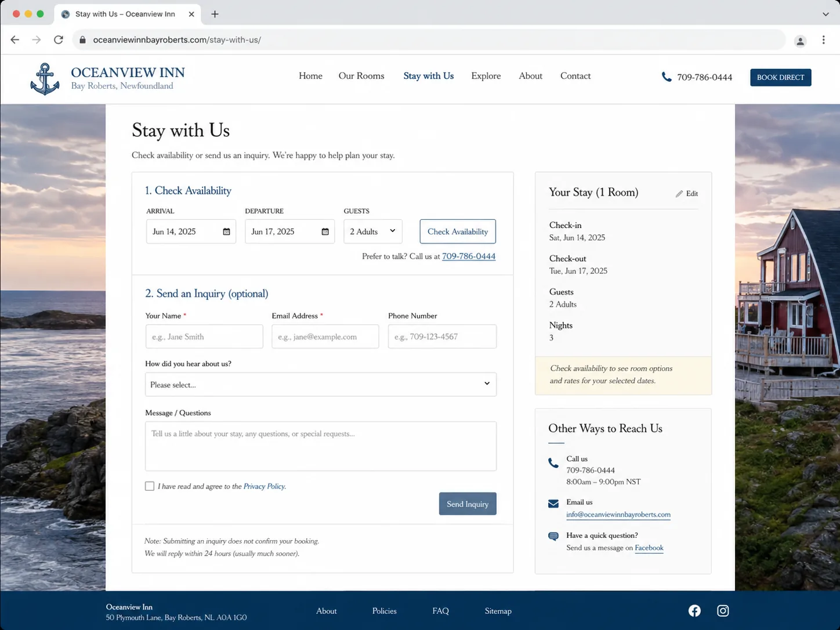Click the header phone handset icon
840x630 pixels.
(667, 77)
